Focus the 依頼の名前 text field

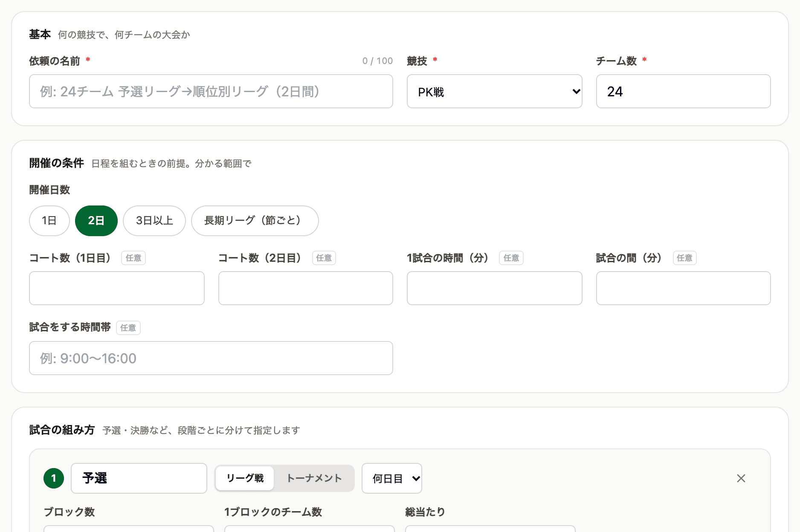(x=211, y=91)
